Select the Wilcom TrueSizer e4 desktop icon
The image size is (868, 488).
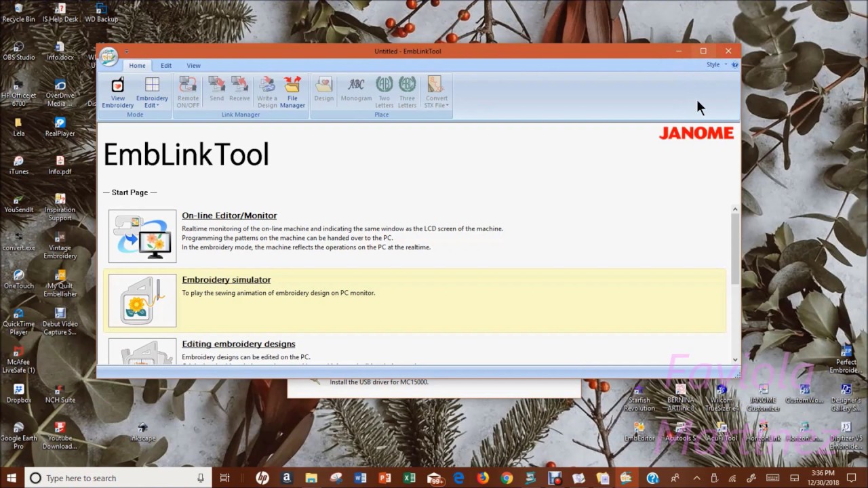point(722,398)
